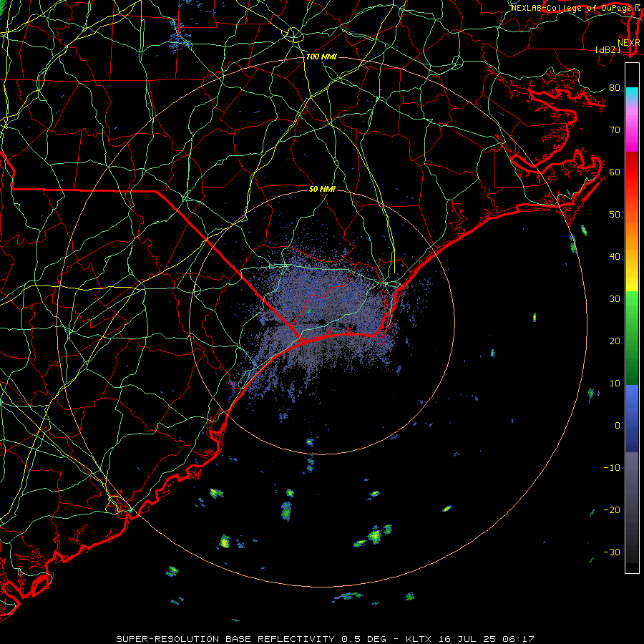The width and height of the screenshot is (644, 644).
Task: Click the -20 value on the dBZ scale
Action: click(612, 509)
